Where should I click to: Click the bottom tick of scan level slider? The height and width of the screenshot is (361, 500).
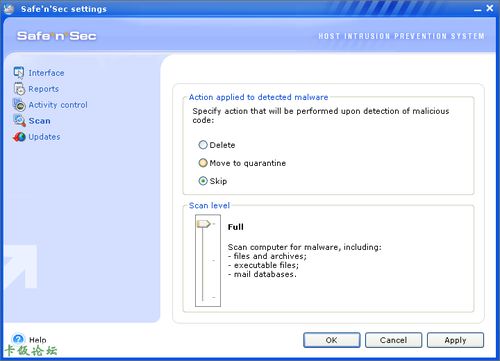click(214, 297)
